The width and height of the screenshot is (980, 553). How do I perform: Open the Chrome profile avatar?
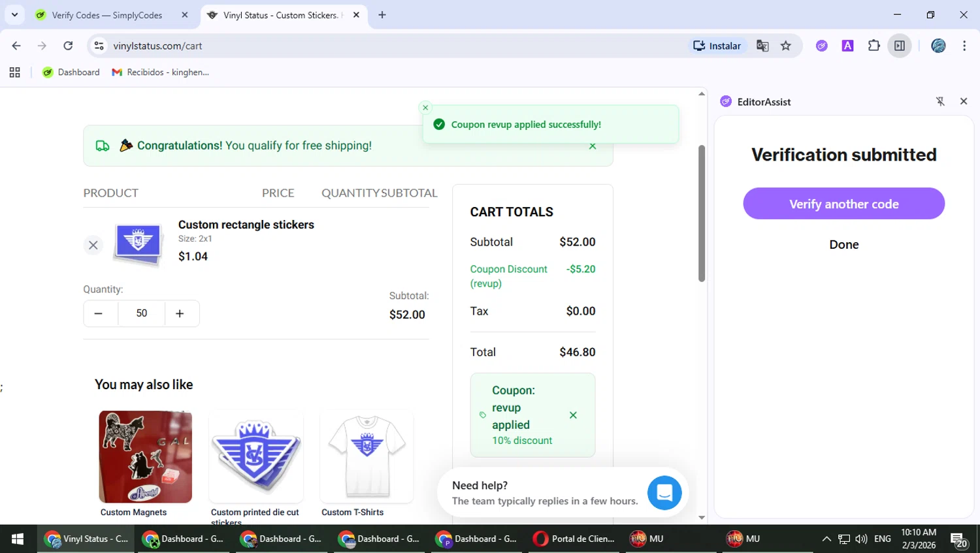(x=939, y=46)
